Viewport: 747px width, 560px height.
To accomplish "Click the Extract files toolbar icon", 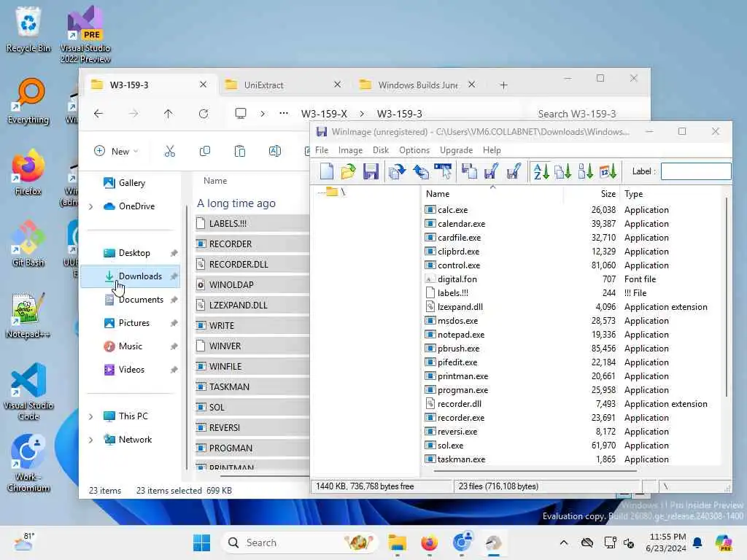I will [x=421, y=171].
